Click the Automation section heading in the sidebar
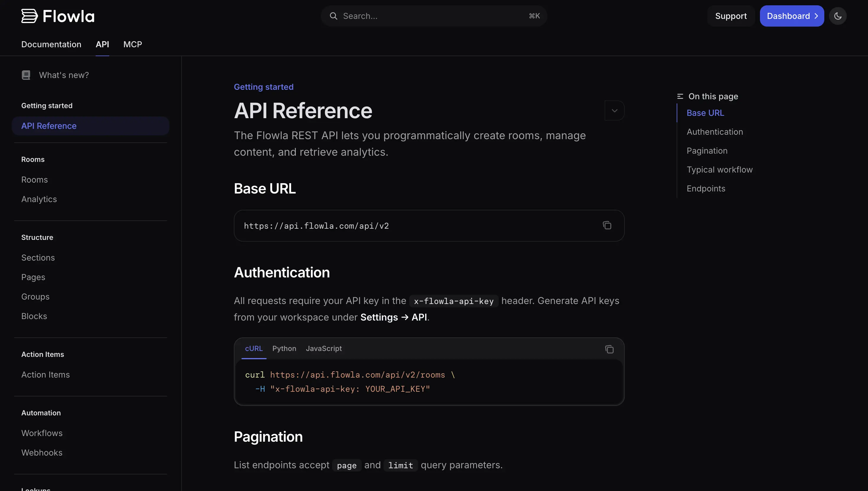868x491 pixels. tap(41, 413)
